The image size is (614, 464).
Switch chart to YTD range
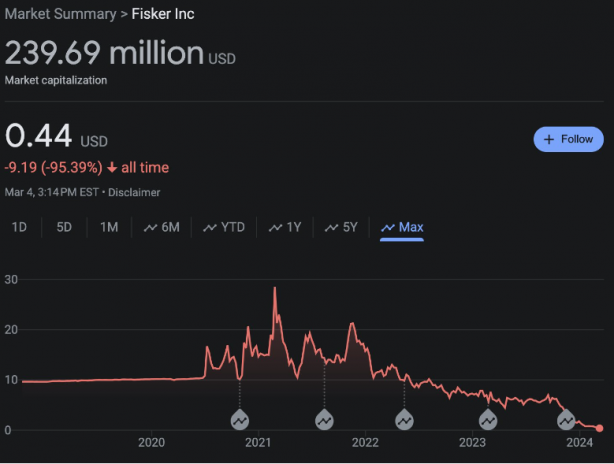(225, 227)
